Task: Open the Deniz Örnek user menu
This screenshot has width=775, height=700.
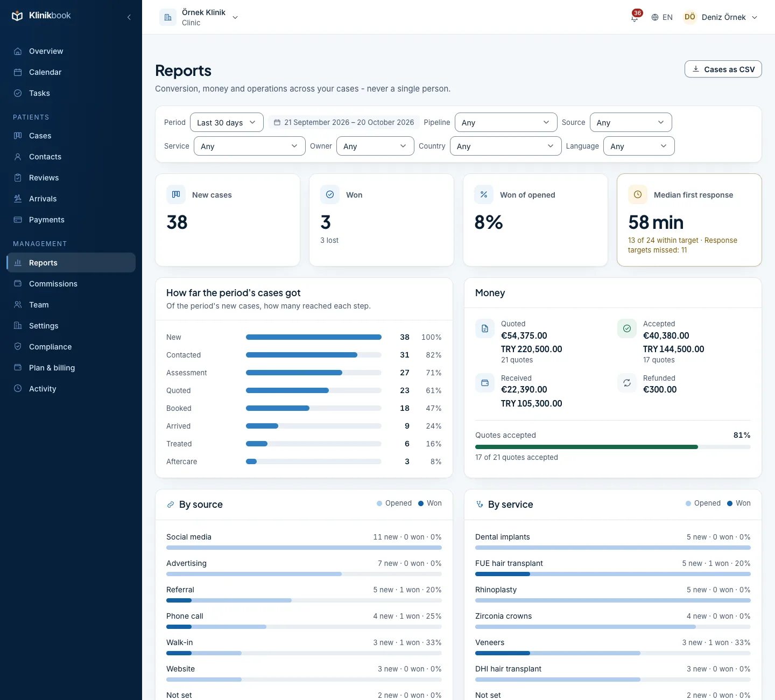Action: (x=721, y=17)
